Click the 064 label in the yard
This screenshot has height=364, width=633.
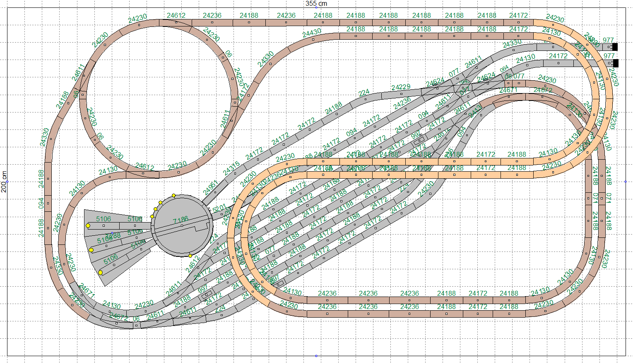click(x=504, y=69)
